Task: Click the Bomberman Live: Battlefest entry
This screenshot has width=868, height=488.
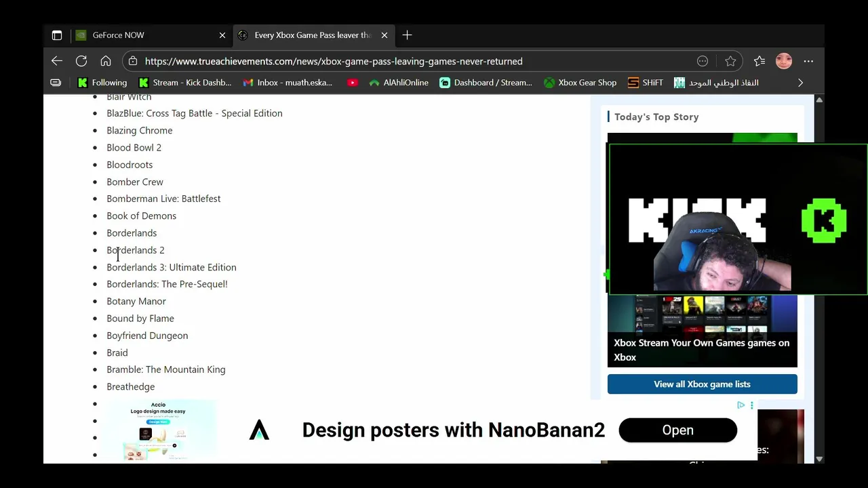Action: pyautogui.click(x=163, y=199)
